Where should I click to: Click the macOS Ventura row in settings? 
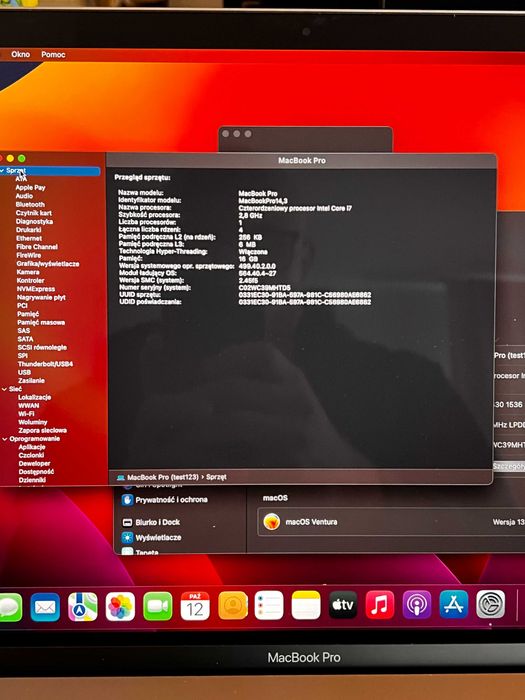[391, 521]
